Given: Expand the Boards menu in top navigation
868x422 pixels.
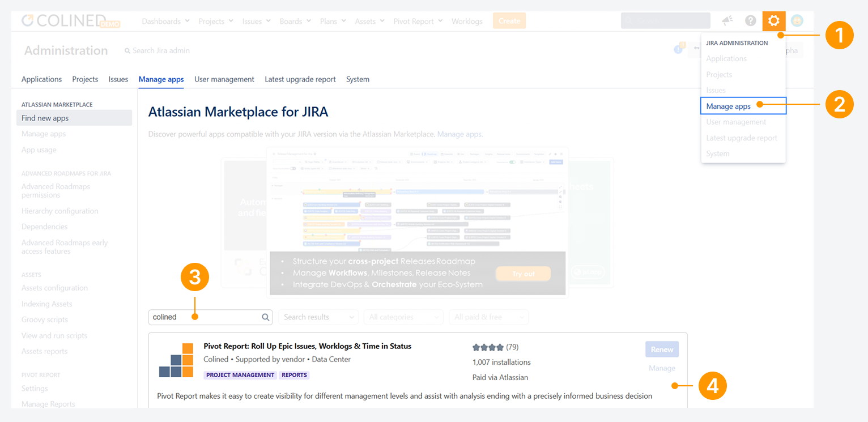Looking at the screenshot, I should (x=295, y=22).
